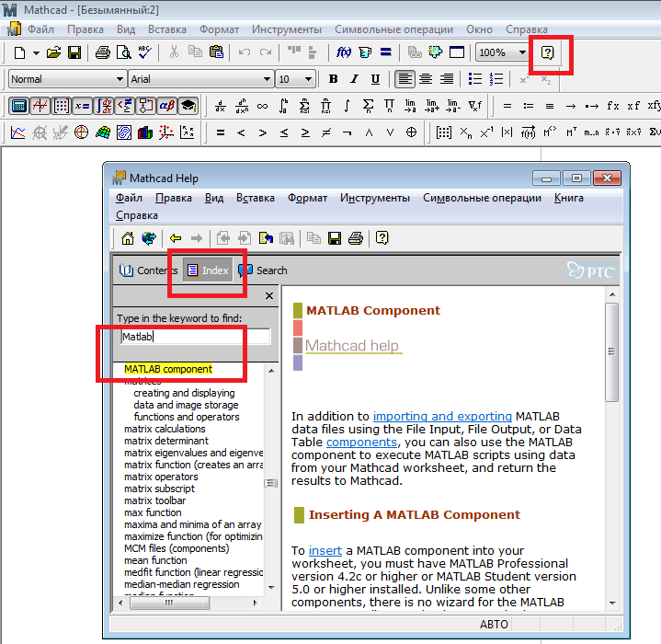Viewport: 661px width, 644px height.
Task: Follow the 'insert' link
Action: (325, 551)
